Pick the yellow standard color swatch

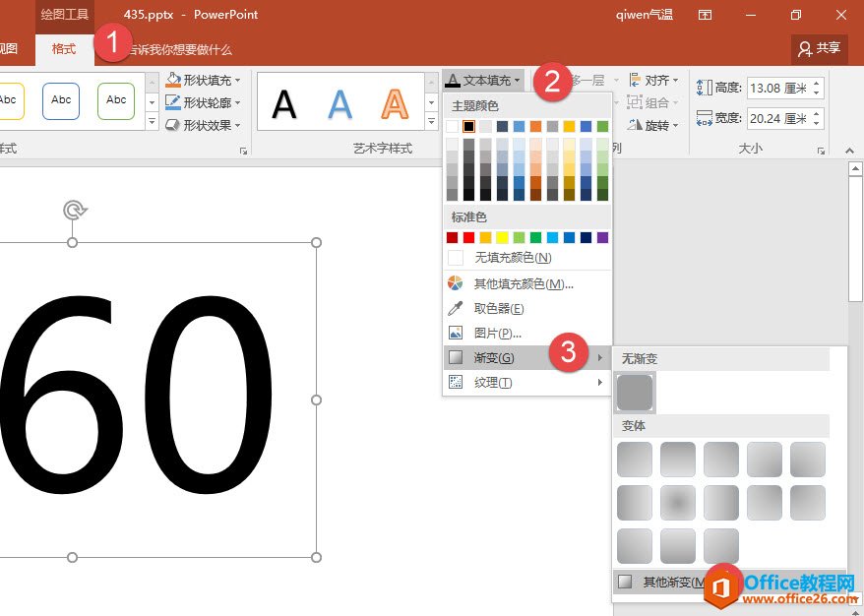502,237
